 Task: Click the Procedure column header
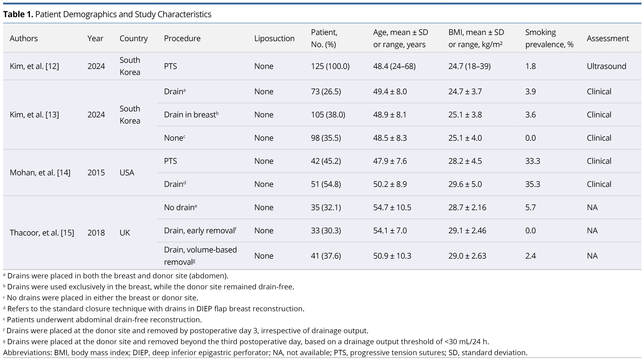182,38
